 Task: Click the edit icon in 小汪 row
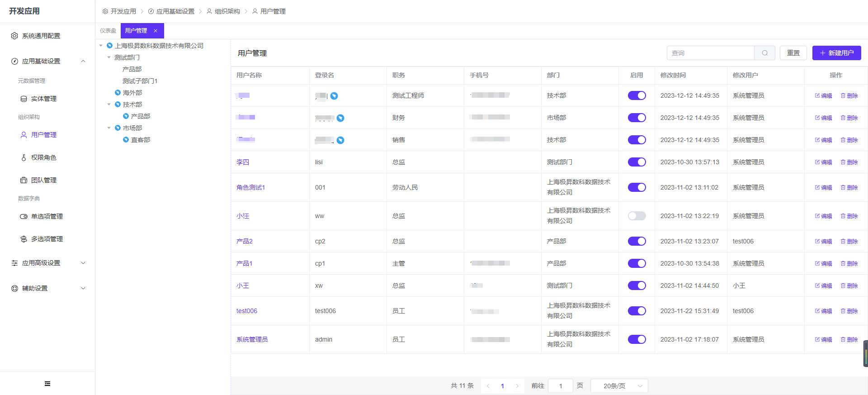tap(817, 216)
